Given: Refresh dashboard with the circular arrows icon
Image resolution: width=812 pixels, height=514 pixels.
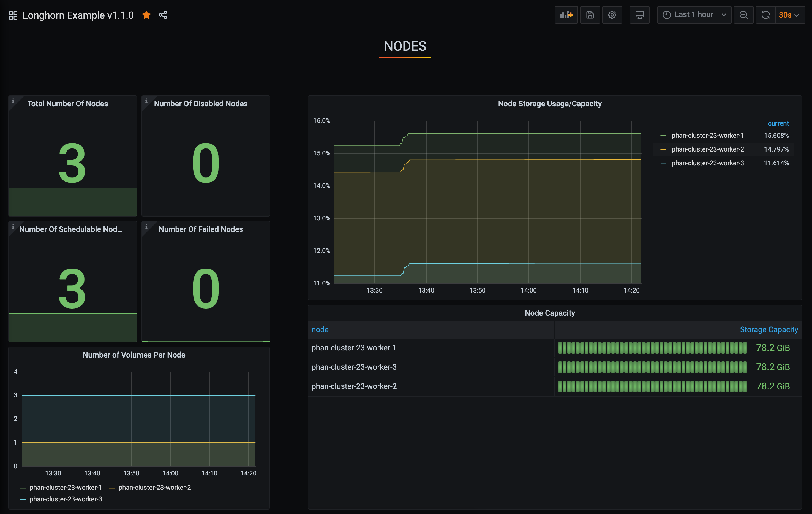Looking at the screenshot, I should [765, 15].
